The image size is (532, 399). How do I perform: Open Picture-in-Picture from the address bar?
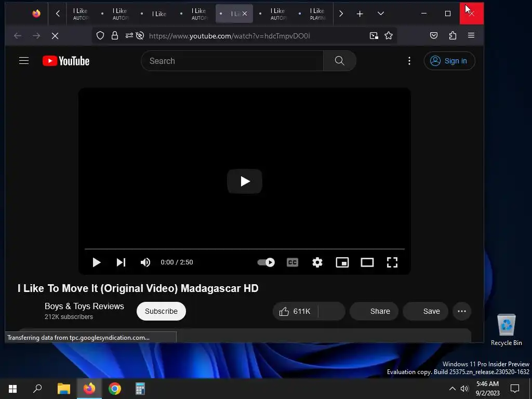coord(374,36)
